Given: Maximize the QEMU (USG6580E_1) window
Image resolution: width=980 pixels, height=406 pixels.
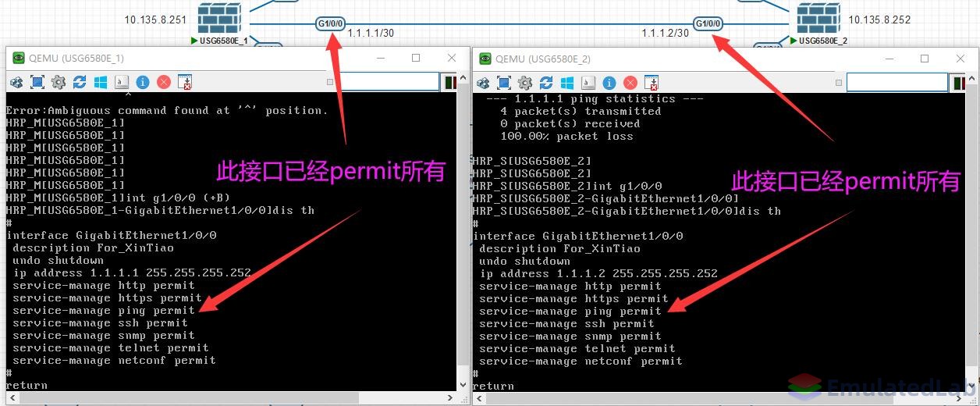Looking at the screenshot, I should point(416,58).
